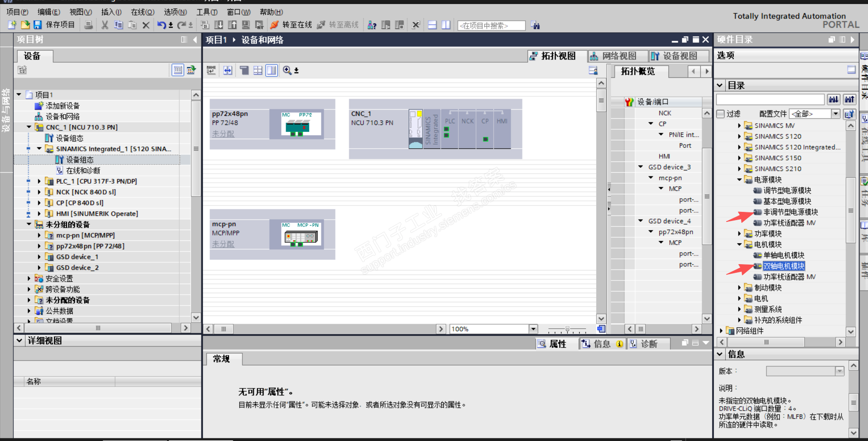This screenshot has width=868, height=441.
Task: Click the zoom slider in topology view
Action: 567,329
